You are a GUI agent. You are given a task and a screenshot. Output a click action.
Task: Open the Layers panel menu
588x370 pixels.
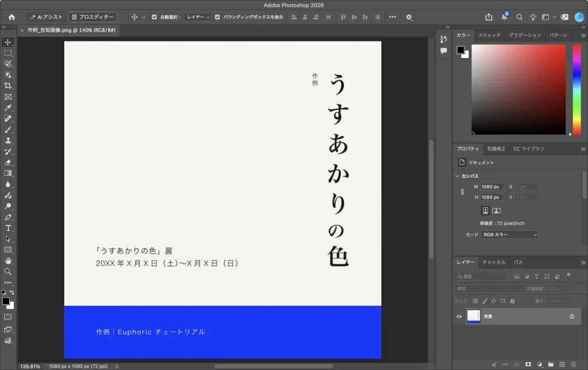click(x=583, y=263)
